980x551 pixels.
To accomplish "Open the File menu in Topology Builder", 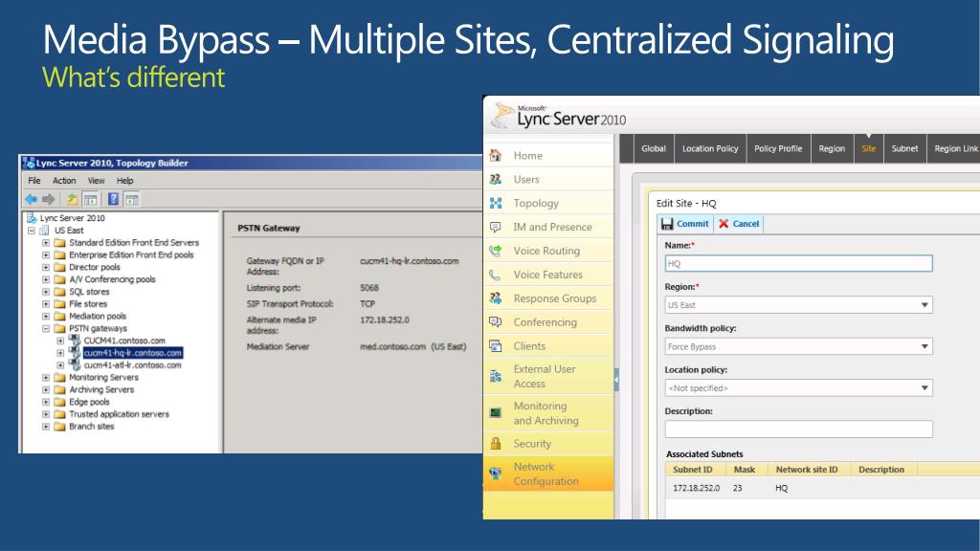I will point(34,181).
